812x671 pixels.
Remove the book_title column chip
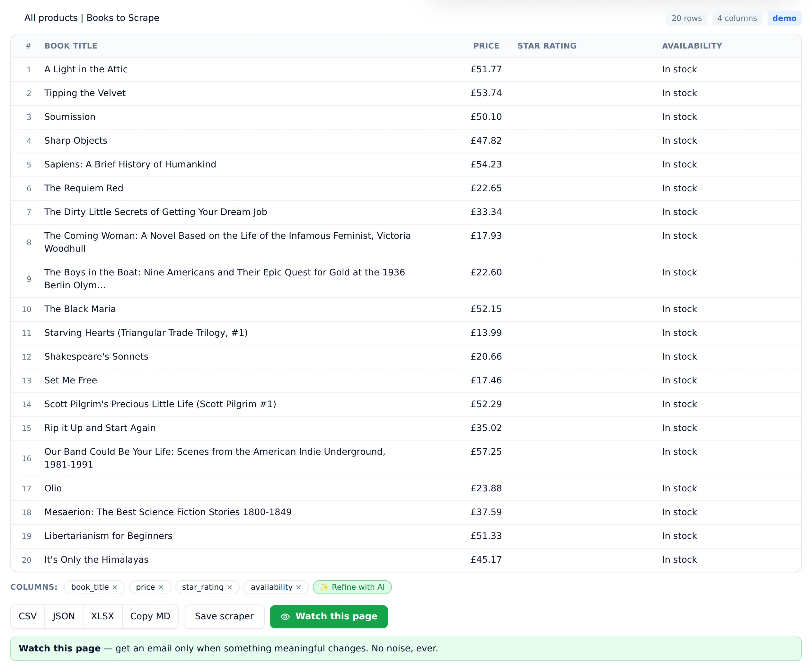coord(115,587)
